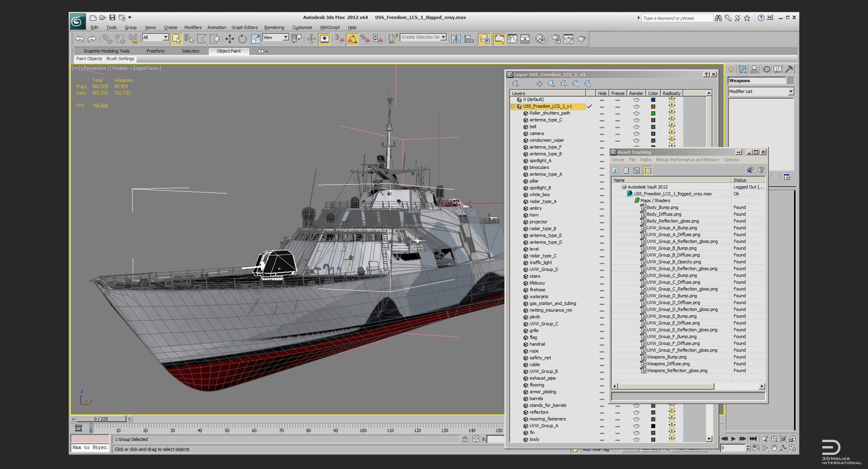Image resolution: width=868 pixels, height=469 pixels.
Task: Toggle Hide for 0 (default) layer
Action: pos(602,100)
